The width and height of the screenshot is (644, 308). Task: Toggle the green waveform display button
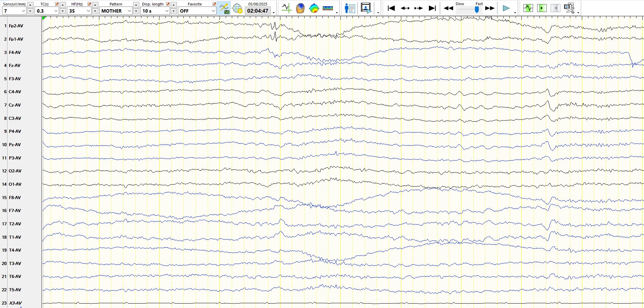tap(528, 8)
